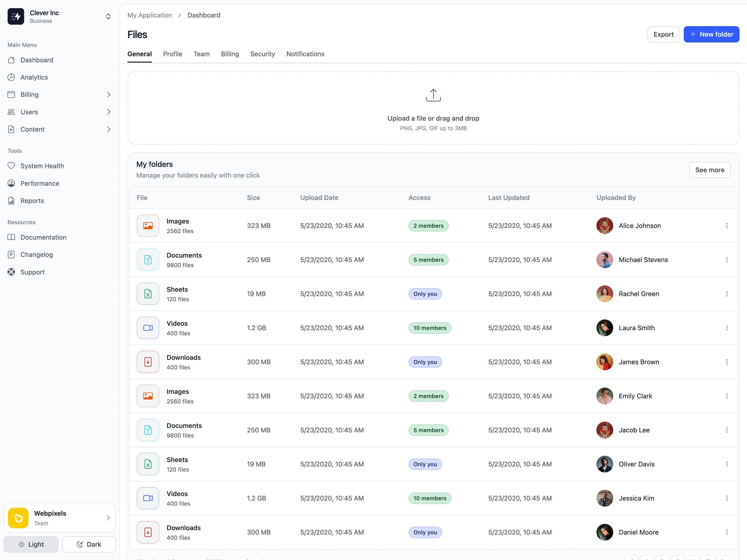The height and width of the screenshot is (560, 747).
Task: Open the Clever Inc workspace switcher
Action: click(108, 17)
